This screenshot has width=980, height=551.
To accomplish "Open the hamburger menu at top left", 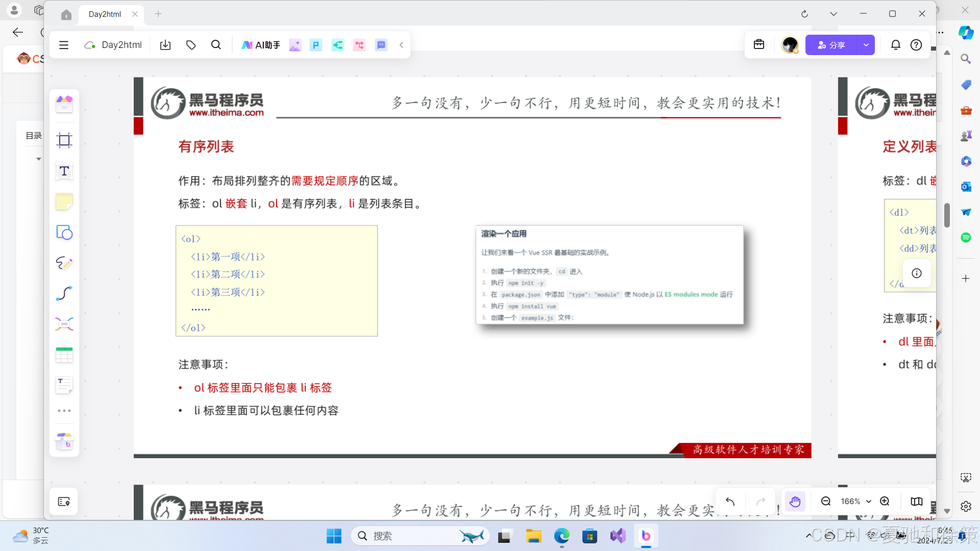I will (63, 45).
